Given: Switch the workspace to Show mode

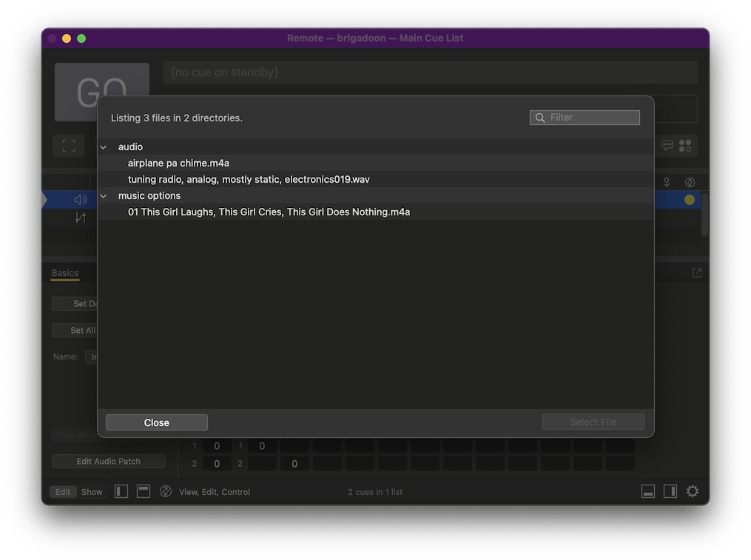Looking at the screenshot, I should [x=92, y=491].
